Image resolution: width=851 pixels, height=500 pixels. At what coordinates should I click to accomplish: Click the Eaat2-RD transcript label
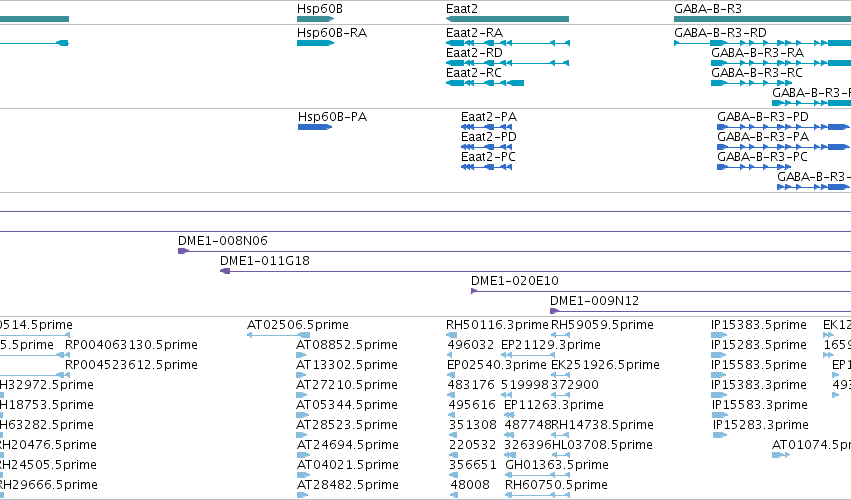[x=474, y=53]
